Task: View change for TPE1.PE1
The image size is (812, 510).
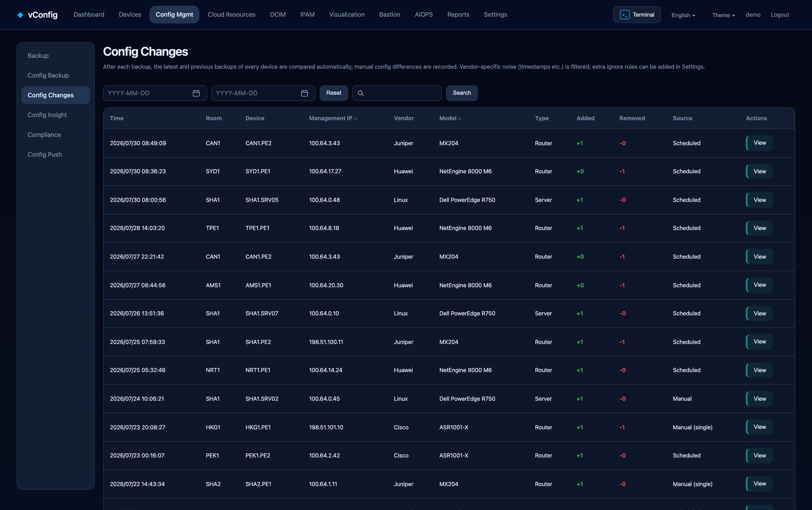Action: pos(759,228)
